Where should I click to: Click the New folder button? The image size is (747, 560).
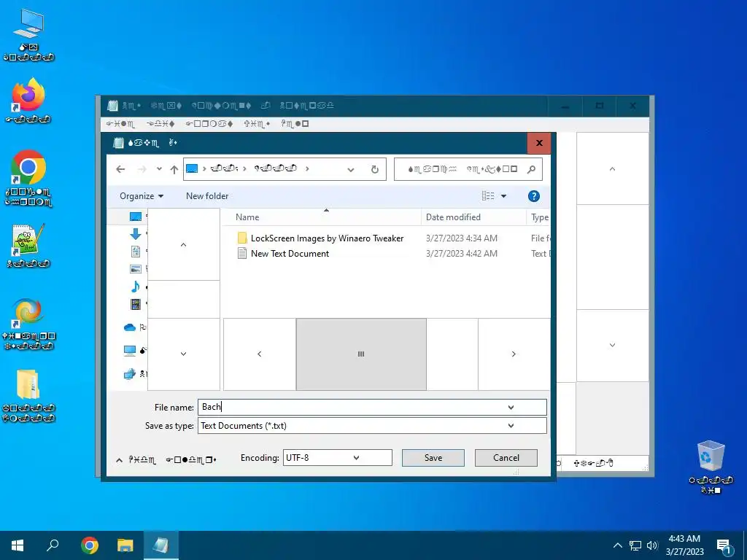click(207, 195)
